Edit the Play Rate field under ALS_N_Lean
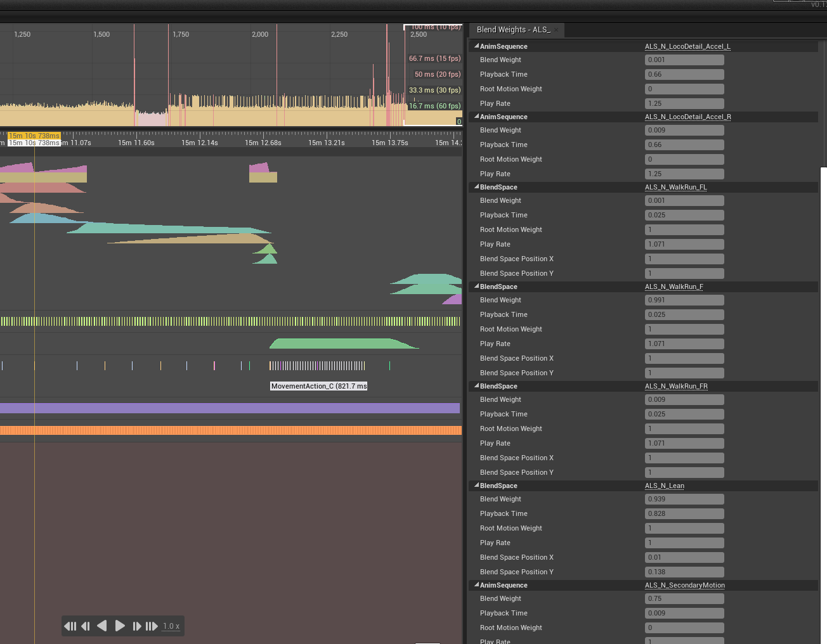Image resolution: width=827 pixels, height=644 pixels. [684, 543]
